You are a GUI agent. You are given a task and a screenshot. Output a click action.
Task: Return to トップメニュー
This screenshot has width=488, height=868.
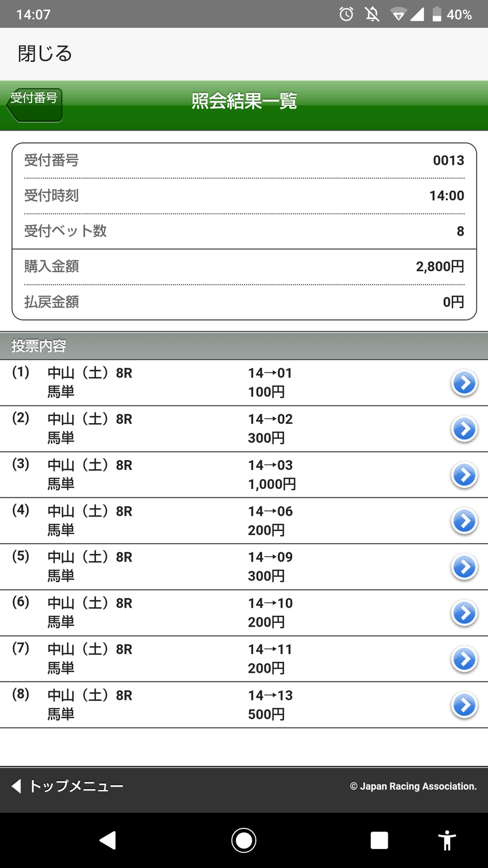[x=68, y=786]
